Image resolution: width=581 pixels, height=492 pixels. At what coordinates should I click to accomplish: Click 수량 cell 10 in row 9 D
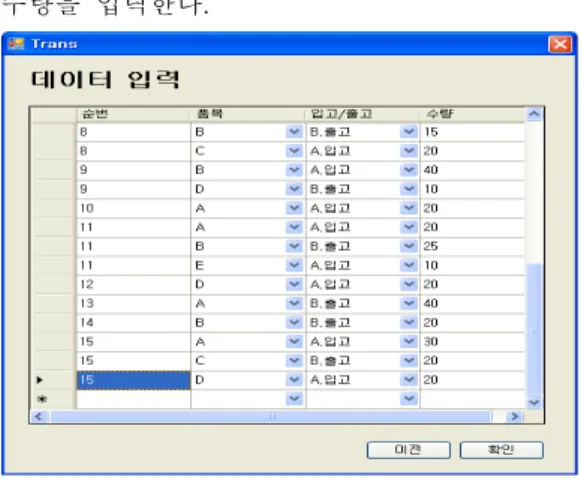tap(472, 189)
